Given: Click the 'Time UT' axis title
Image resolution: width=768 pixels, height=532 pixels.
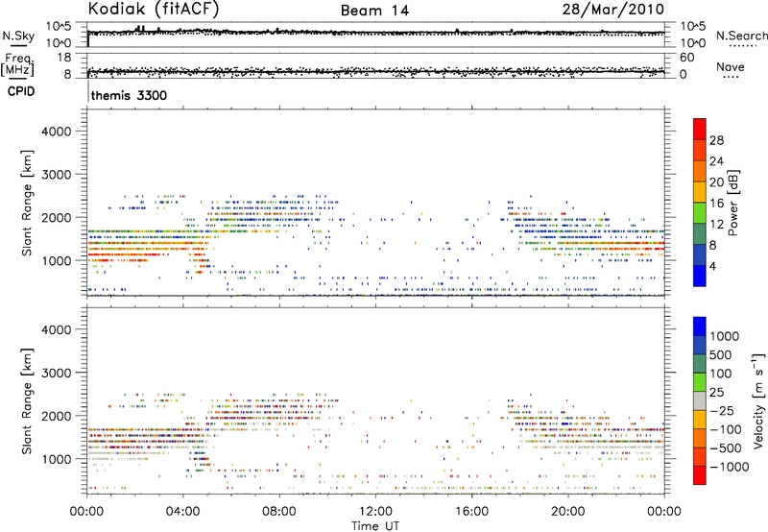Looking at the screenshot, I should click(375, 525).
